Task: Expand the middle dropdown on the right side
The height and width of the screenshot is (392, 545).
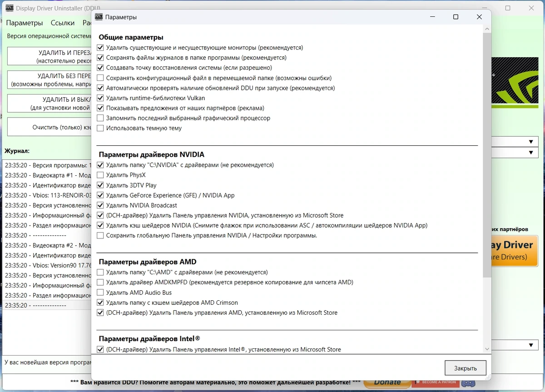Action: [515, 153]
